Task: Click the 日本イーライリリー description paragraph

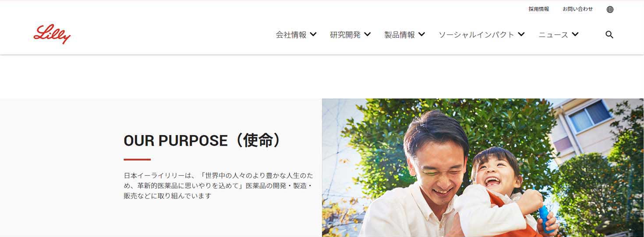Action: point(218,185)
